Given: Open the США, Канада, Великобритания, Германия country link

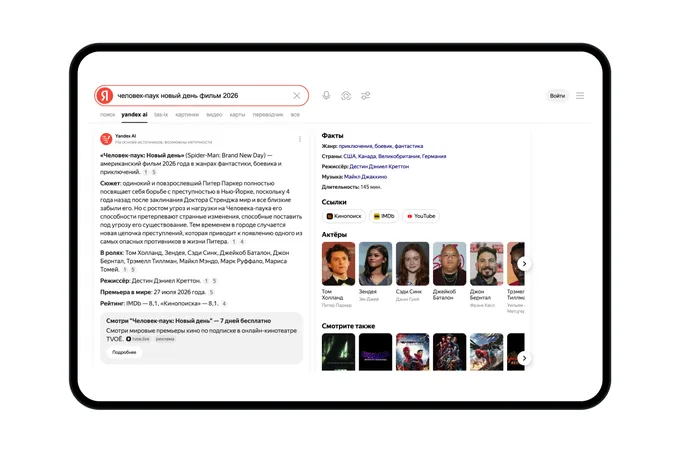Looking at the screenshot, I should (x=395, y=156).
